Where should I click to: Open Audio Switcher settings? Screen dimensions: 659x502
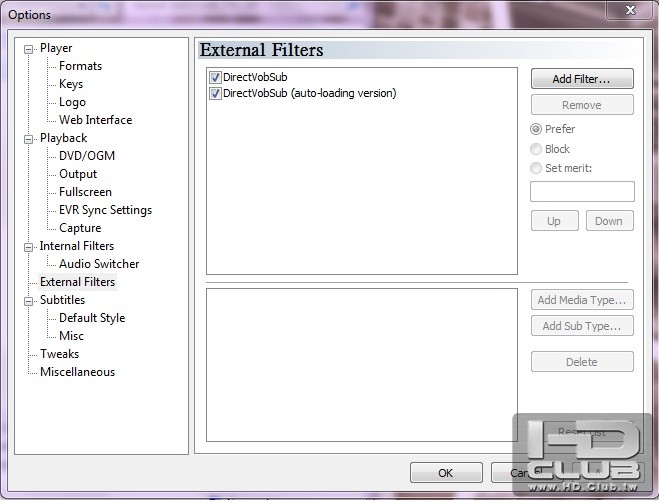click(x=99, y=264)
